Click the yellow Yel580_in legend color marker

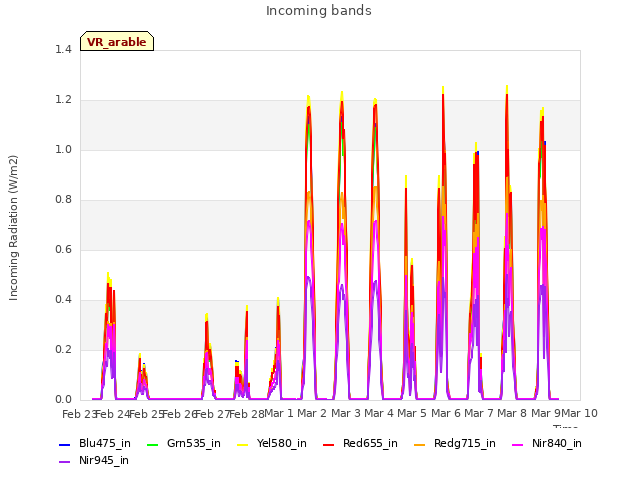[x=243, y=444]
